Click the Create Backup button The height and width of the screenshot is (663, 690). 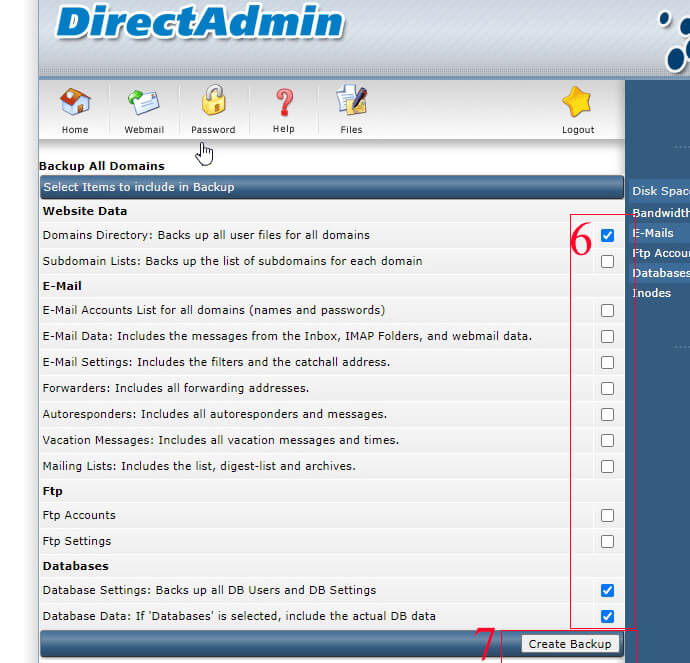tap(570, 644)
